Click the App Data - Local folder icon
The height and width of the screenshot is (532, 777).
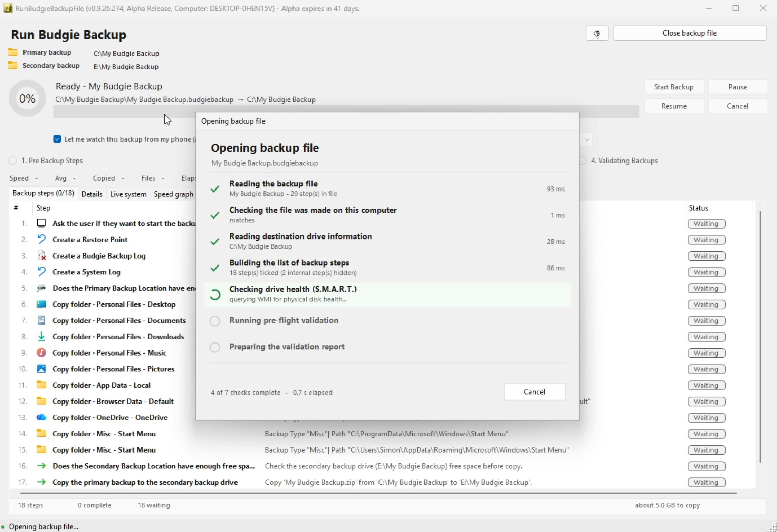point(41,385)
